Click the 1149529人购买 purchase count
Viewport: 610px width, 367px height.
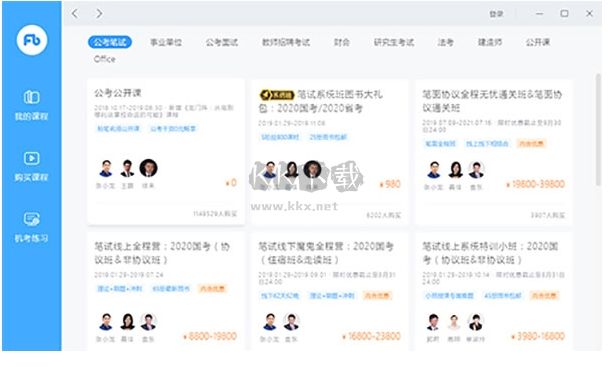(x=215, y=214)
